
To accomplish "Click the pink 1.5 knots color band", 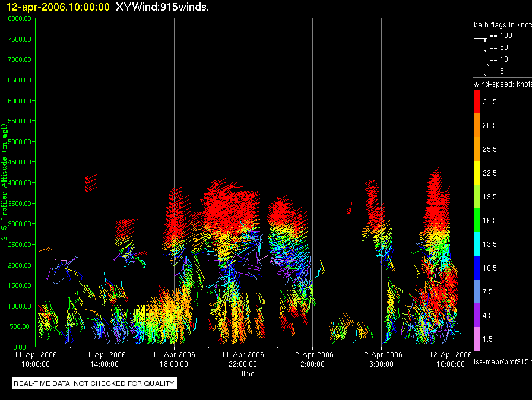I will tap(477, 339).
